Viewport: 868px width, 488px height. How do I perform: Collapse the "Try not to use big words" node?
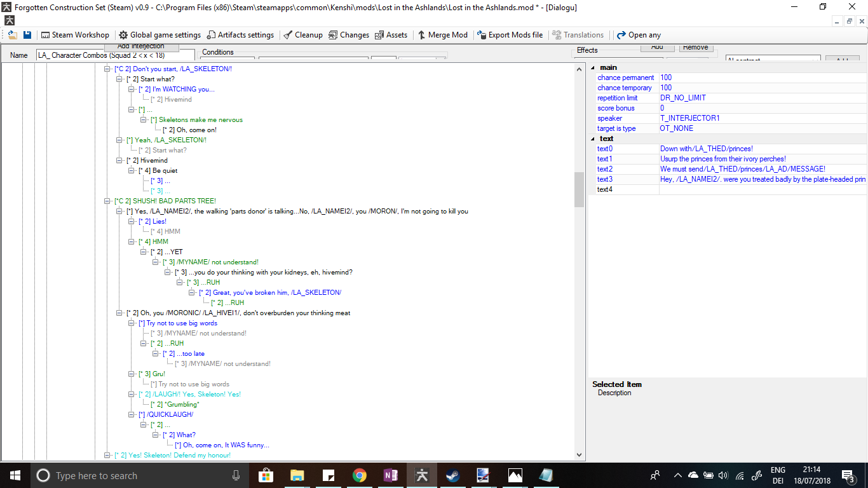132,323
